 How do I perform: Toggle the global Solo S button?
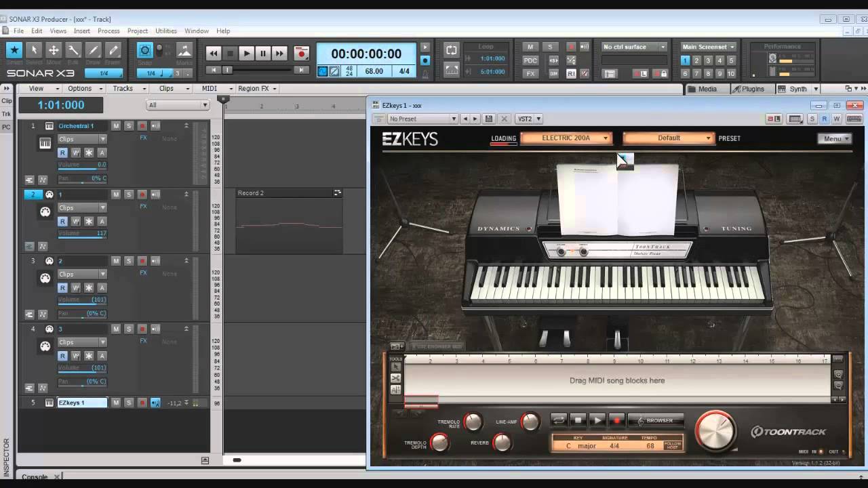(551, 47)
